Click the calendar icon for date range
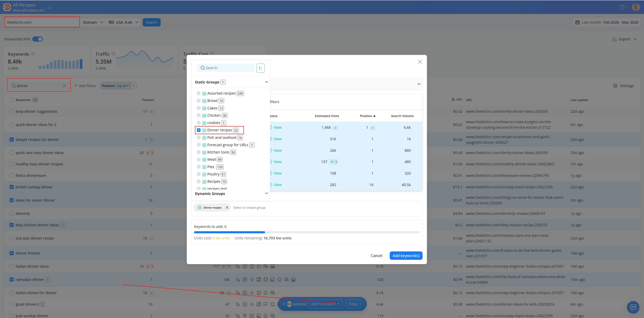This screenshot has height=318, width=644. coord(577,22)
